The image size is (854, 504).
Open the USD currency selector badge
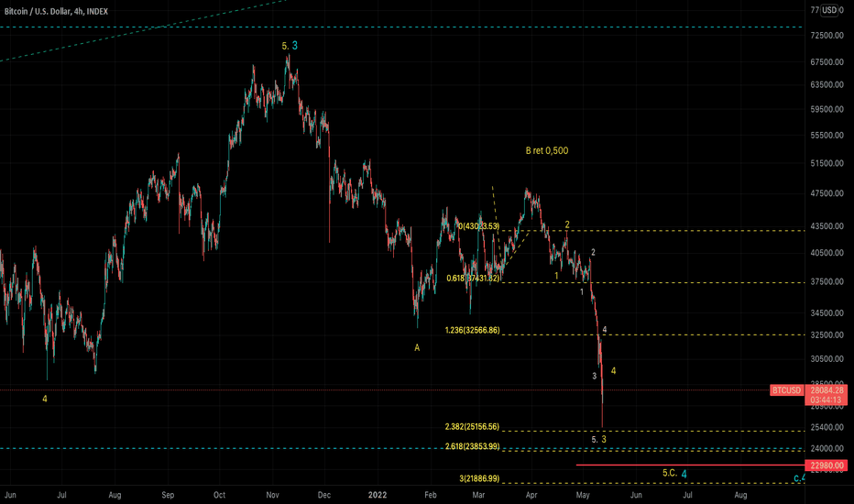[x=829, y=10]
